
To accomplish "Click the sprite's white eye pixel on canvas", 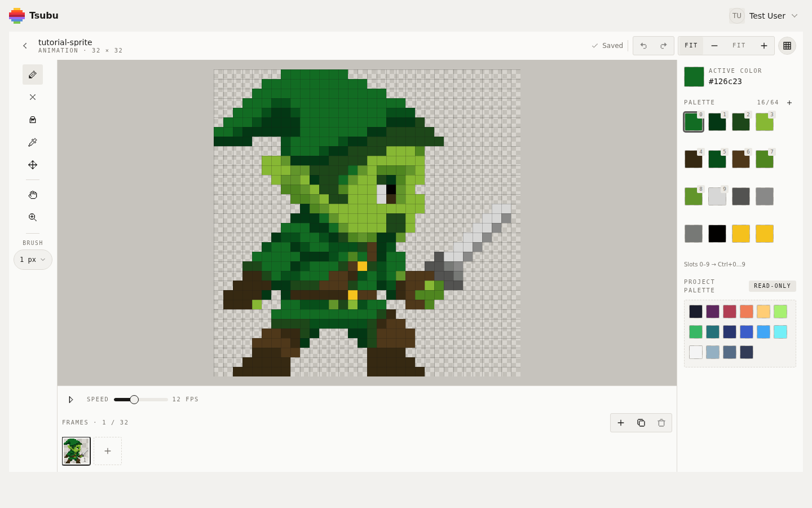I will point(382,194).
